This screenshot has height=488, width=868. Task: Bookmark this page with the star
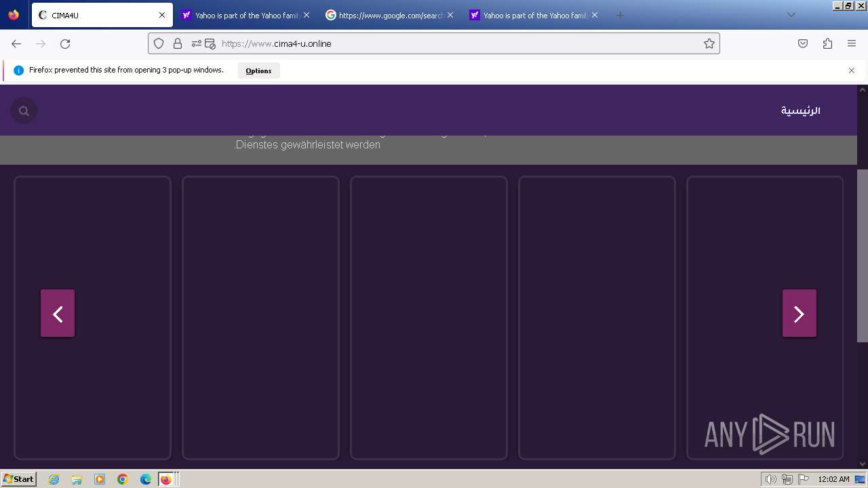click(709, 43)
